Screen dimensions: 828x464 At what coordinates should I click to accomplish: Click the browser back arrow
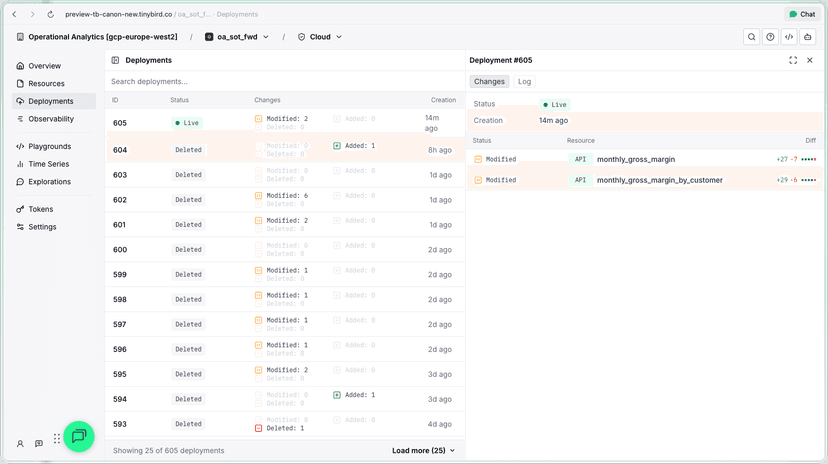pos(15,14)
